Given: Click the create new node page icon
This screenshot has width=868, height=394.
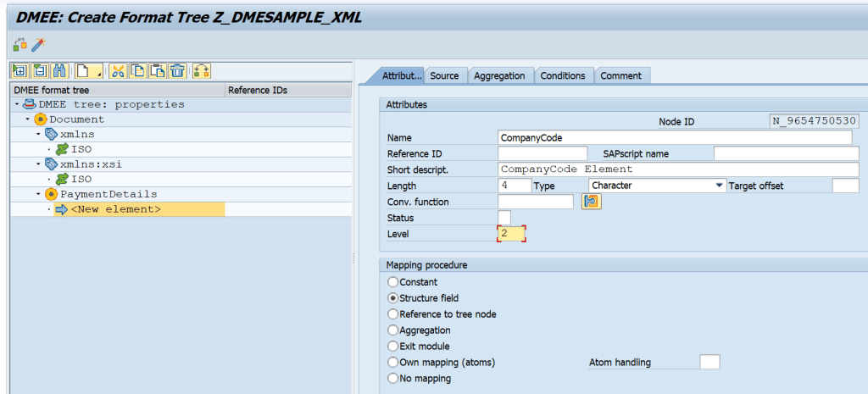Looking at the screenshot, I should 82,71.
